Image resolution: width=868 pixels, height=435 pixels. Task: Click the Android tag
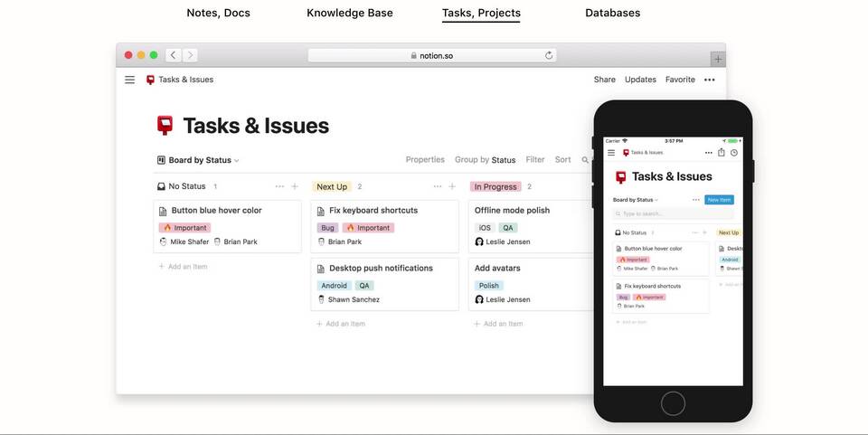tap(334, 286)
